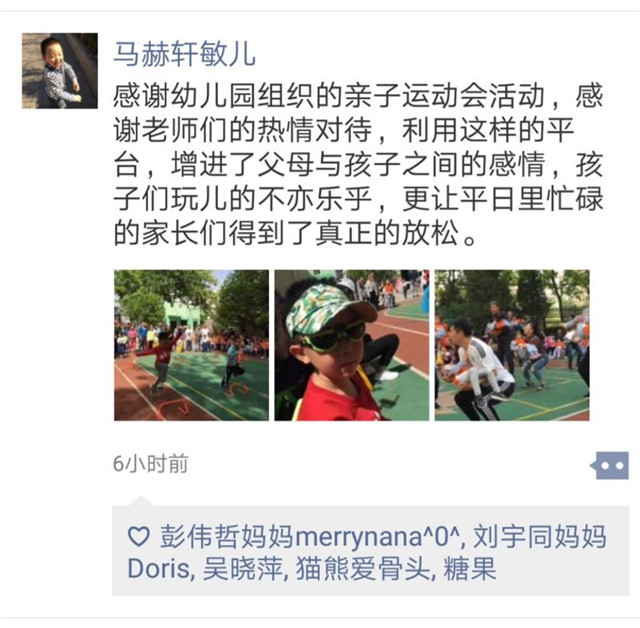The image size is (640, 628).
Task: Open the photo of the man in the white jacket squatting
Action: point(512,345)
